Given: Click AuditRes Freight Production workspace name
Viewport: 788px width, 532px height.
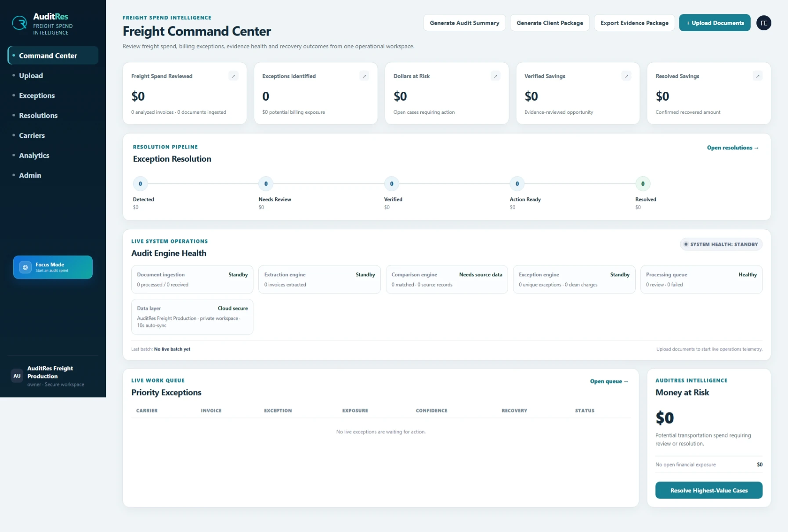Looking at the screenshot, I should coord(50,372).
